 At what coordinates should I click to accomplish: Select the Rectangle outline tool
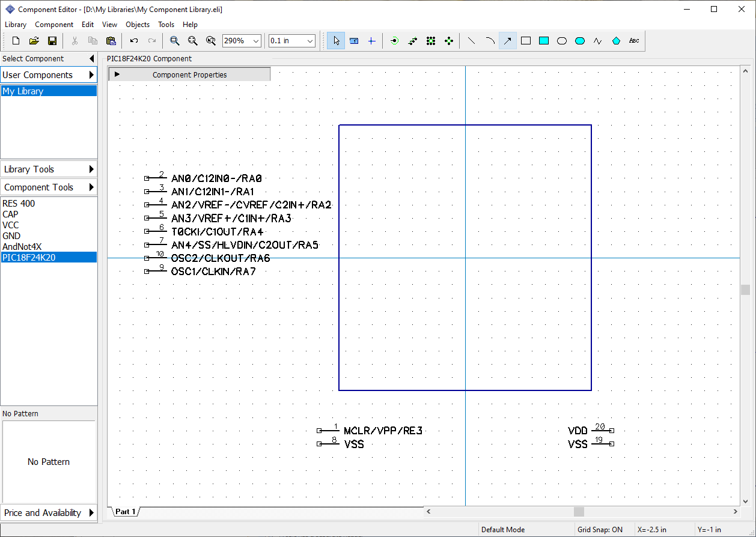coord(526,41)
